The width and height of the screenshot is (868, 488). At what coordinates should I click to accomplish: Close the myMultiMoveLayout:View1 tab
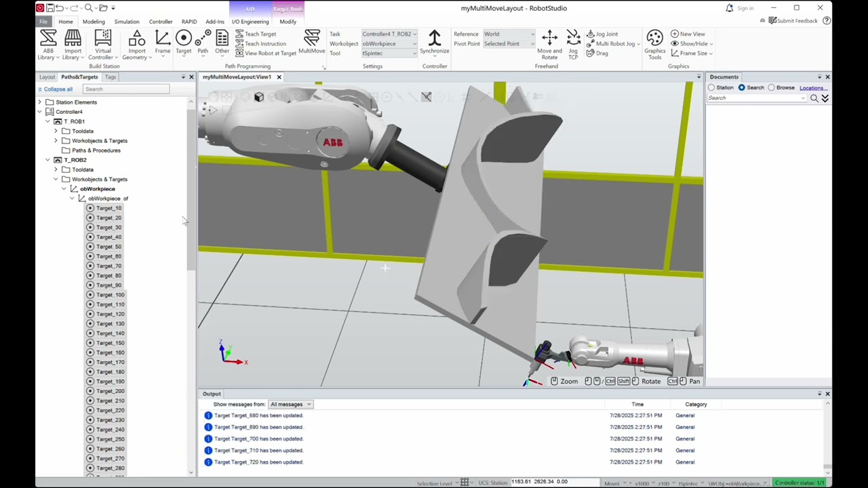click(x=279, y=77)
